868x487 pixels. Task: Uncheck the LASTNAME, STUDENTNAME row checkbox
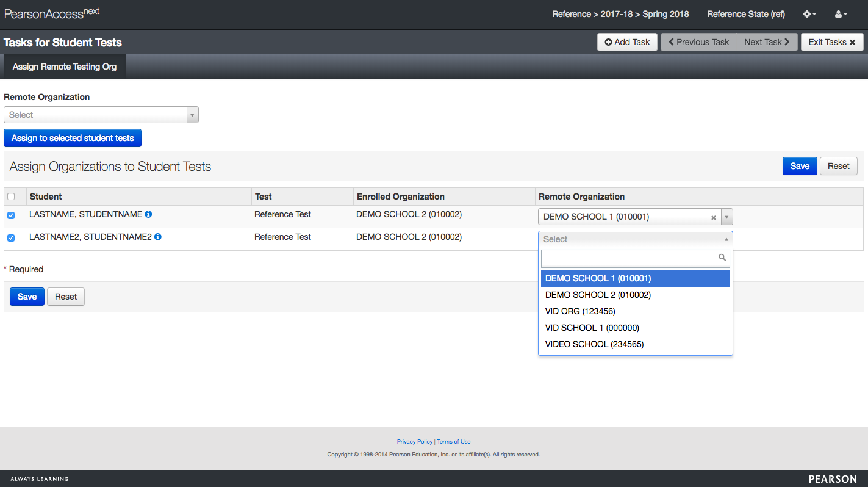click(11, 215)
